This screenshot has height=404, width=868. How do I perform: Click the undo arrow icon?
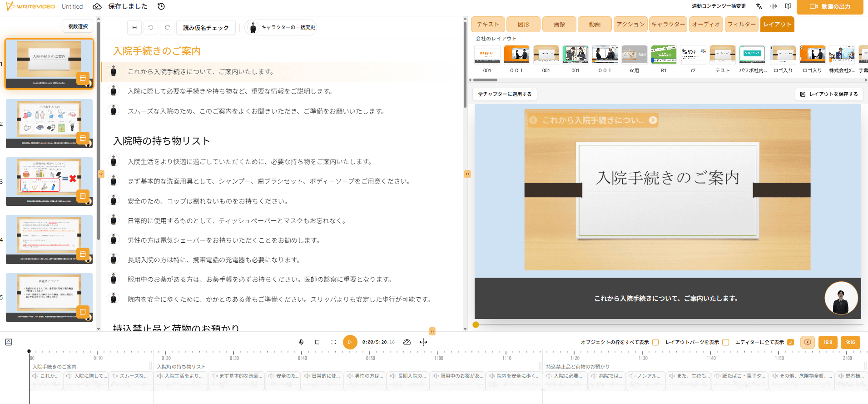151,28
